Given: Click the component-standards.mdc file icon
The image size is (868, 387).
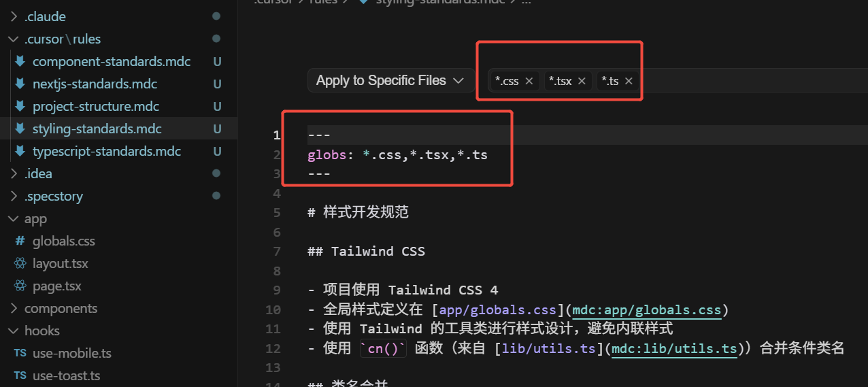Looking at the screenshot, I should tap(20, 61).
